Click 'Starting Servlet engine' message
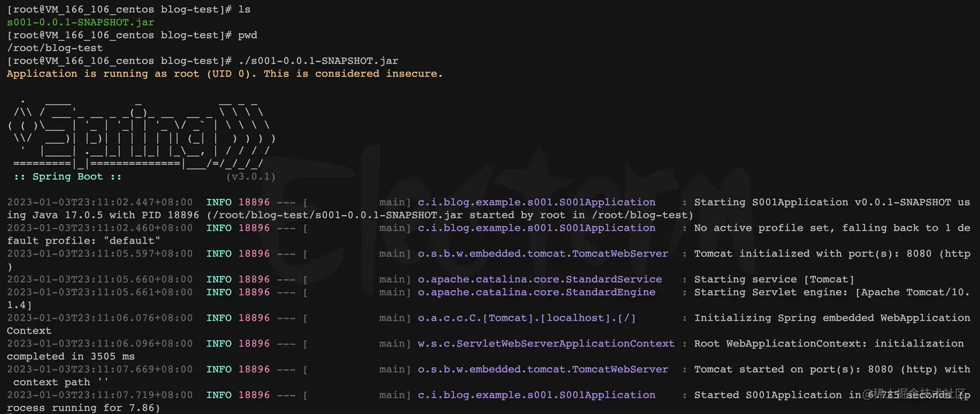This screenshot has width=980, height=414. click(x=832, y=292)
